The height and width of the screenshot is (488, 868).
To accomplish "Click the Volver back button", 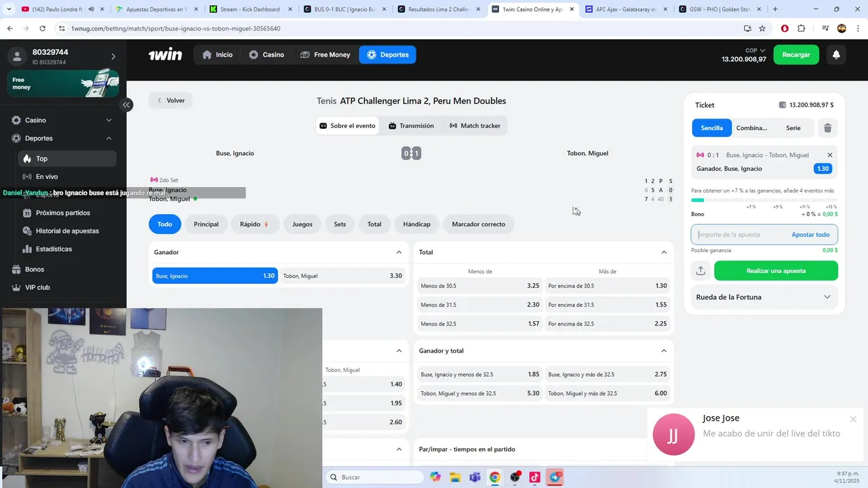I will click(171, 100).
